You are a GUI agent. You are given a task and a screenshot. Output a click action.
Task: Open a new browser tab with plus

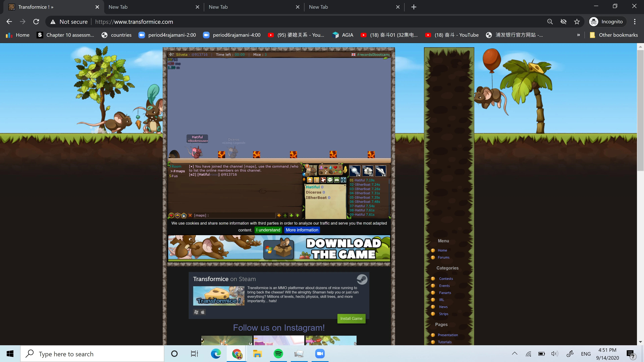click(x=414, y=7)
